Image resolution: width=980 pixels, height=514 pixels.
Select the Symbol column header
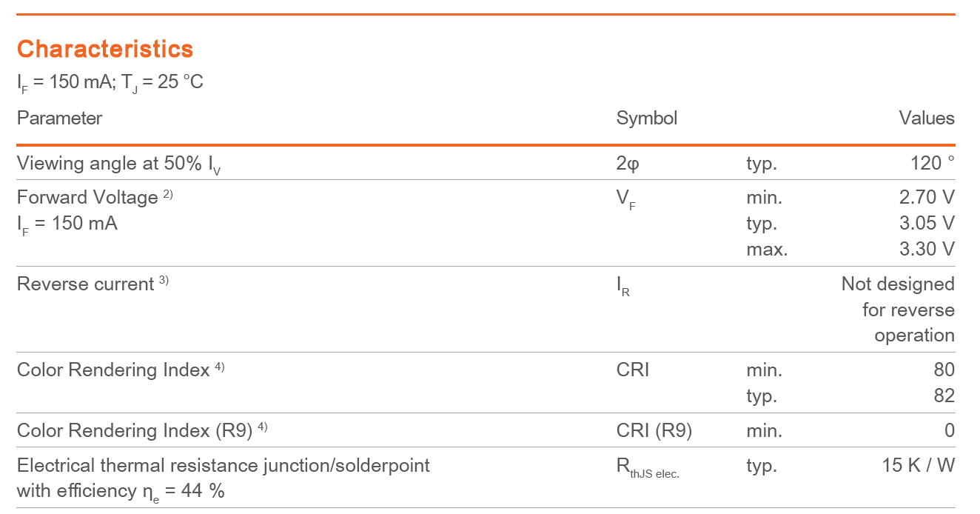pyautogui.click(x=646, y=119)
